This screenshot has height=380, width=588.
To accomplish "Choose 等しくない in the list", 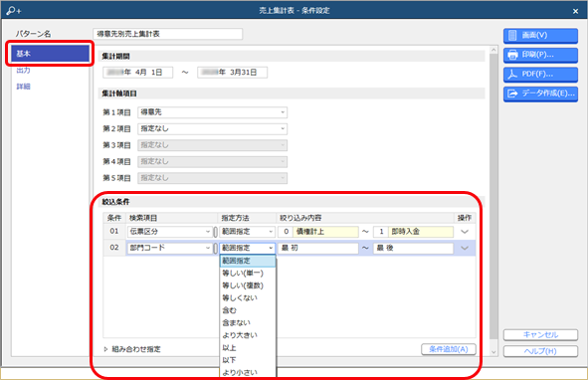I will point(248,297).
